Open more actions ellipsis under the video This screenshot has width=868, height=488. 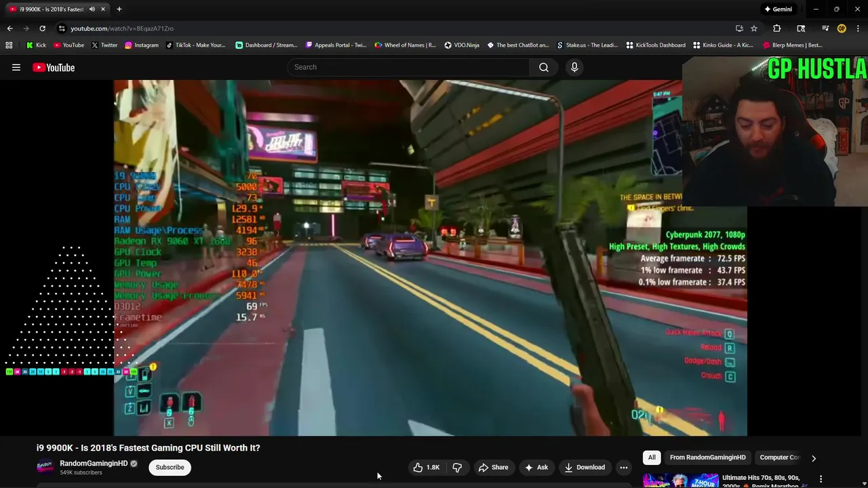point(624,467)
